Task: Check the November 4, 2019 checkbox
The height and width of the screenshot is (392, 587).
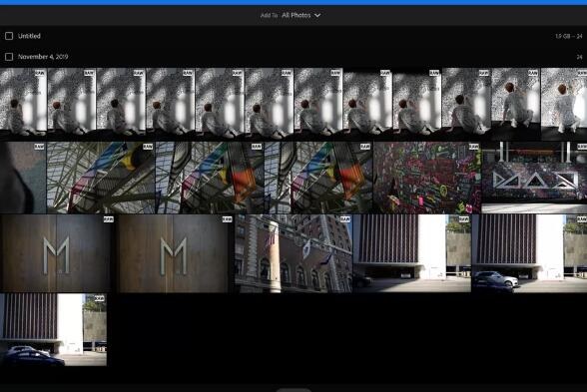Action: [x=9, y=57]
